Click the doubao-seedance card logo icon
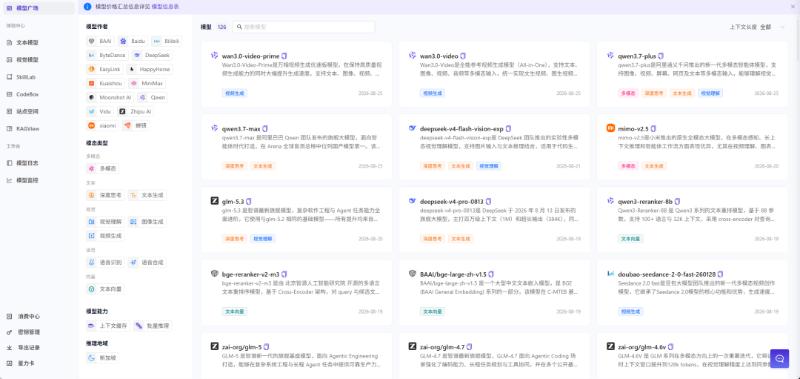800x379 pixels. tap(610, 274)
